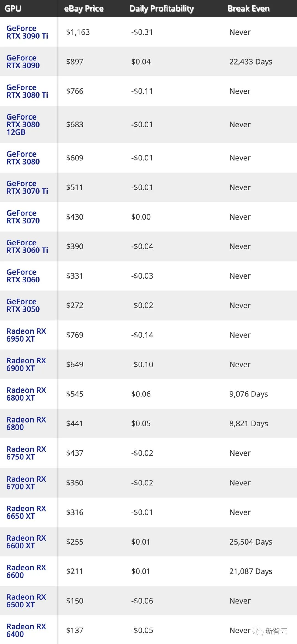Image resolution: width=297 pixels, height=644 pixels.
Task: Click the WeChat watermark logo icon
Action: click(x=258, y=631)
